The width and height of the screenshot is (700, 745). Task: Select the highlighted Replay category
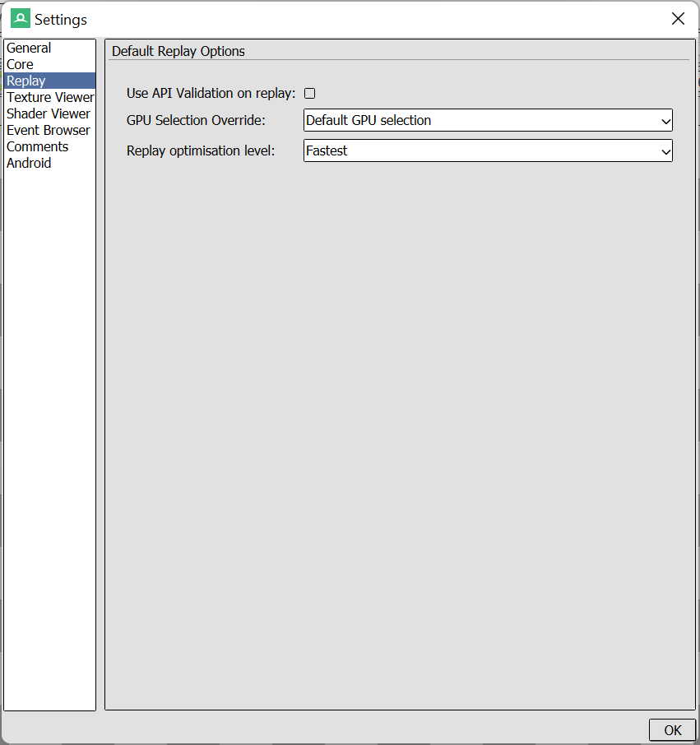click(x=26, y=81)
